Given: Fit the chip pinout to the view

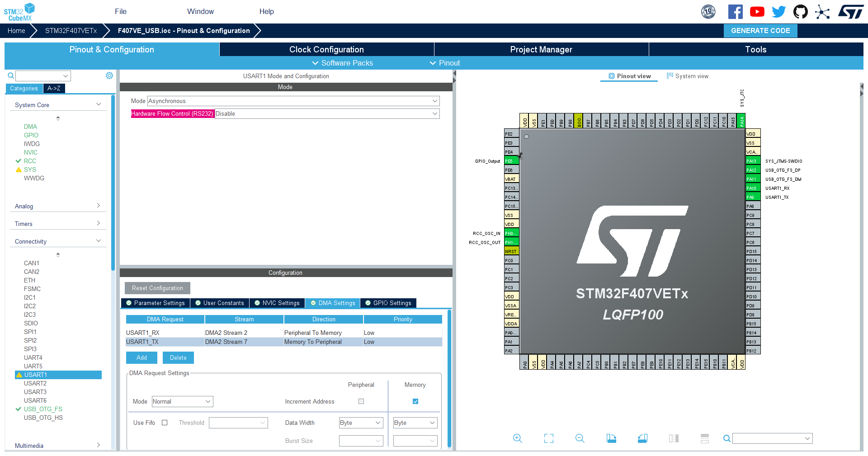Looking at the screenshot, I should tap(549, 438).
